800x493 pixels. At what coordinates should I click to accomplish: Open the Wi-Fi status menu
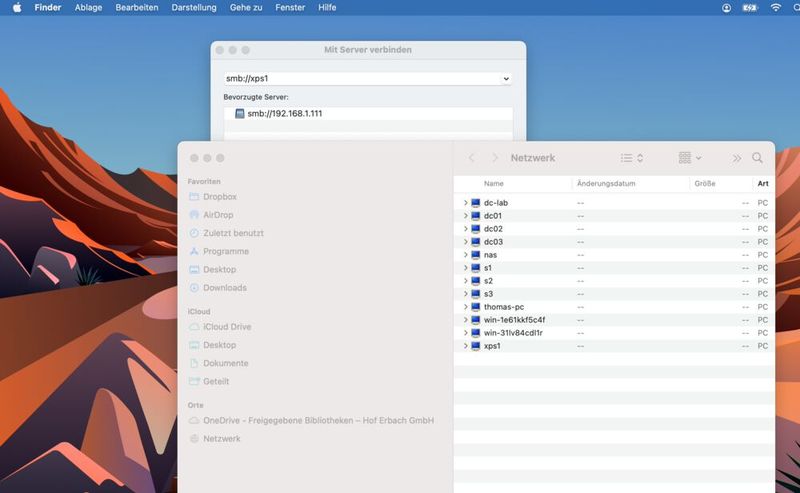coord(776,8)
